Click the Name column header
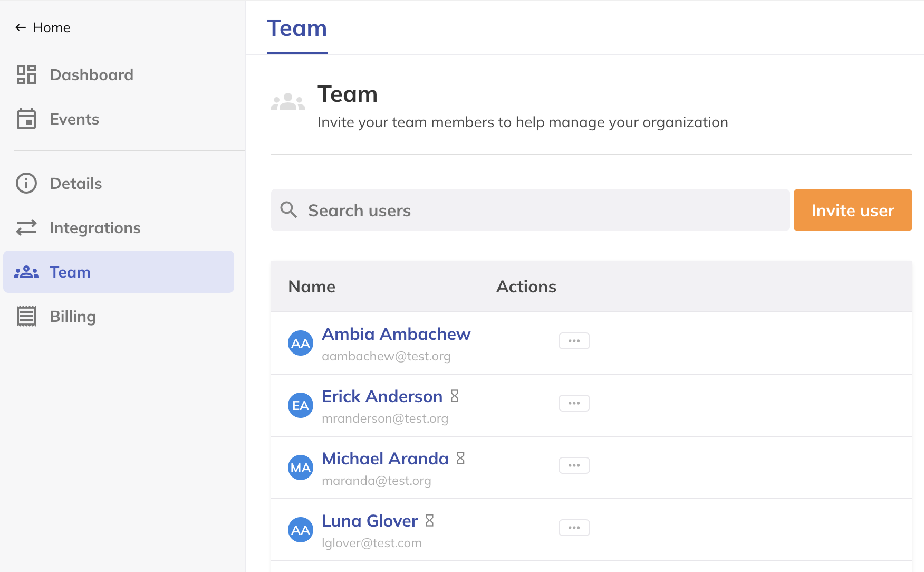Viewport: 924px width, 572px height. coord(312,287)
